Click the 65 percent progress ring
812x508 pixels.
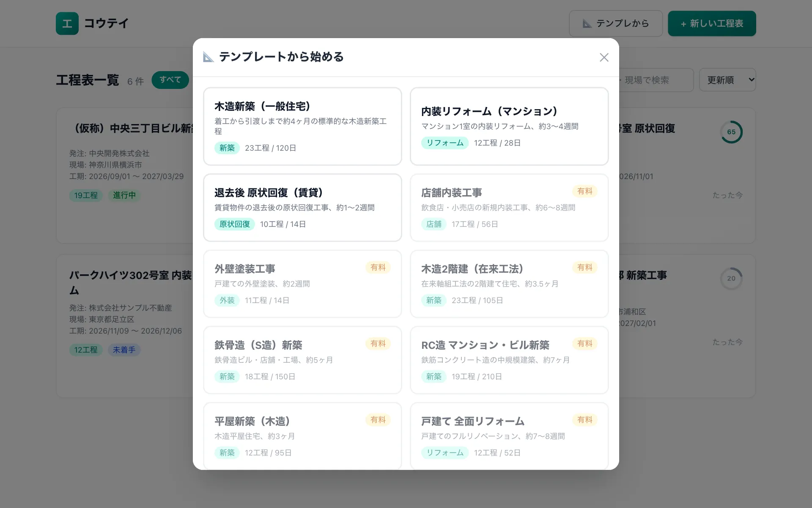click(731, 132)
